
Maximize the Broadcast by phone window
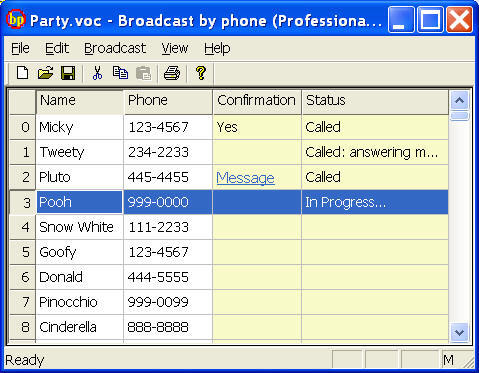430,20
